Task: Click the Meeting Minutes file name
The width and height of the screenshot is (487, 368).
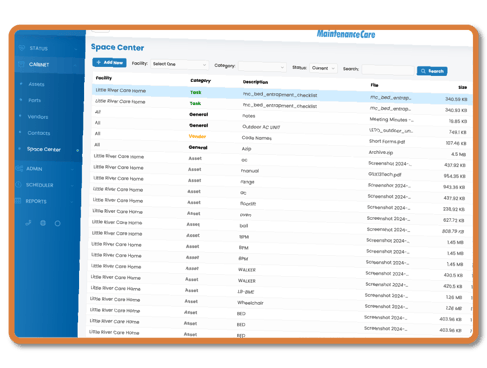Action: pyautogui.click(x=392, y=119)
